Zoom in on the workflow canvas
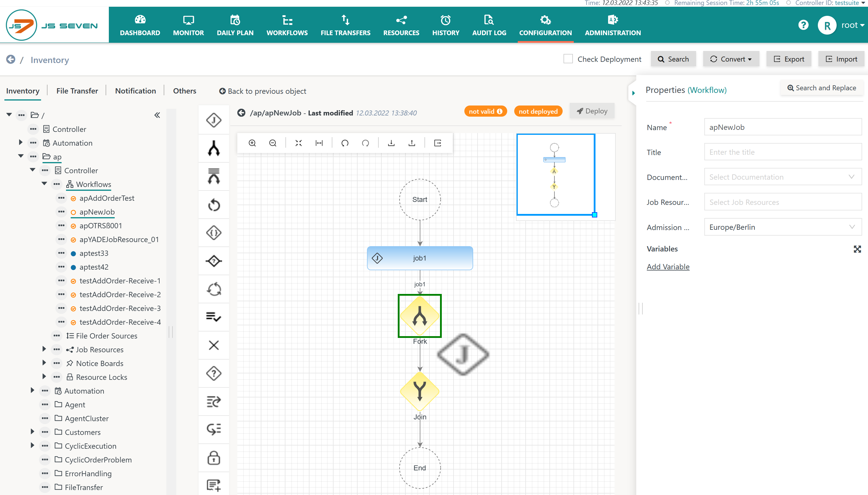Screen dimensions: 868x495 pyautogui.click(x=252, y=143)
